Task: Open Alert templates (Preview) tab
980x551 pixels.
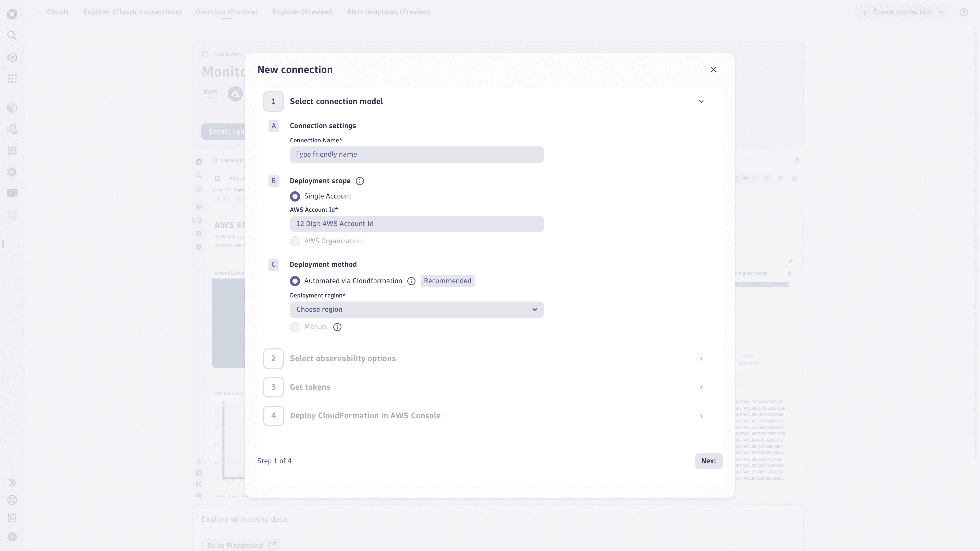Action: point(388,12)
